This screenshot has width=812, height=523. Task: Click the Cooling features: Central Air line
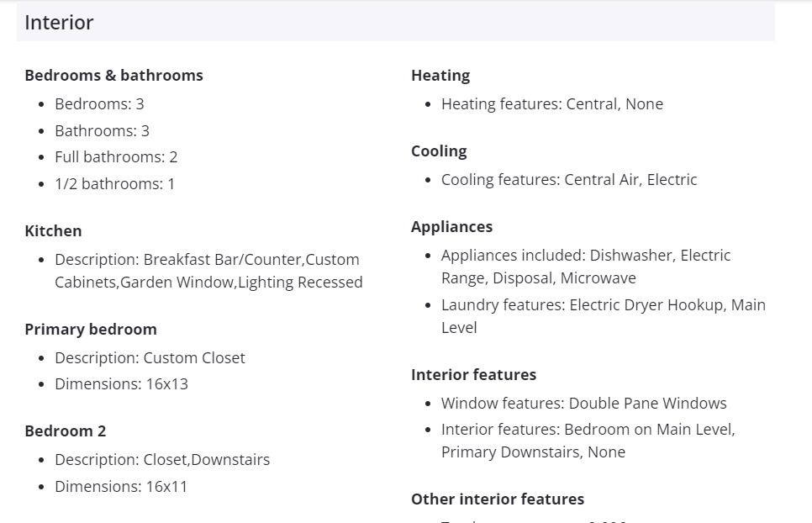coord(568,180)
